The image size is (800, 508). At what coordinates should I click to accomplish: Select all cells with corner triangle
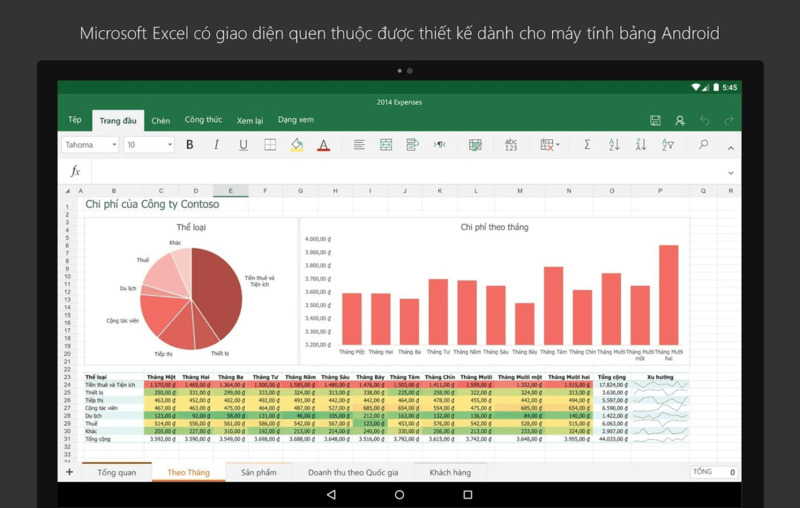pyautogui.click(x=67, y=191)
